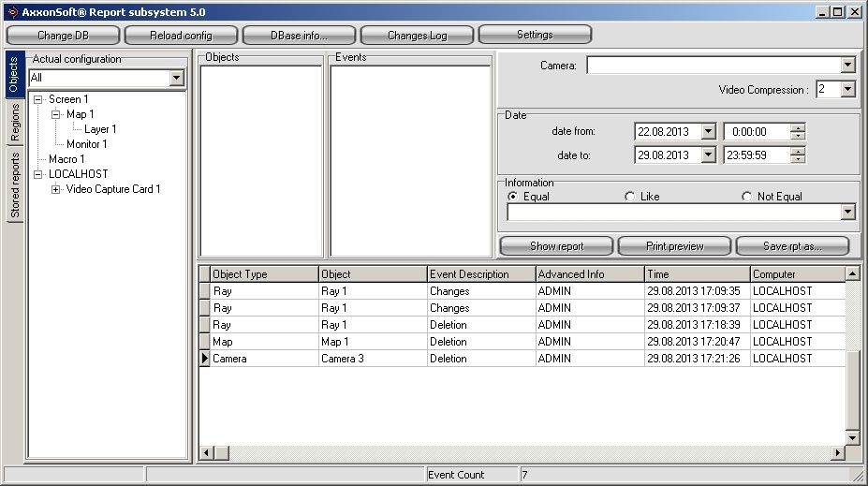Switch to the Regions side tab

point(15,123)
